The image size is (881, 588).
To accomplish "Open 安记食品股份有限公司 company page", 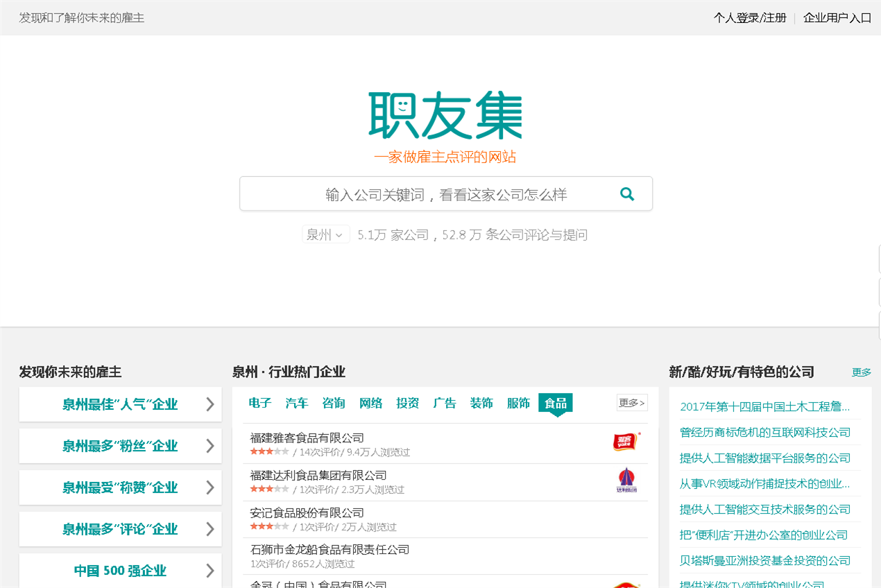I will [x=307, y=512].
